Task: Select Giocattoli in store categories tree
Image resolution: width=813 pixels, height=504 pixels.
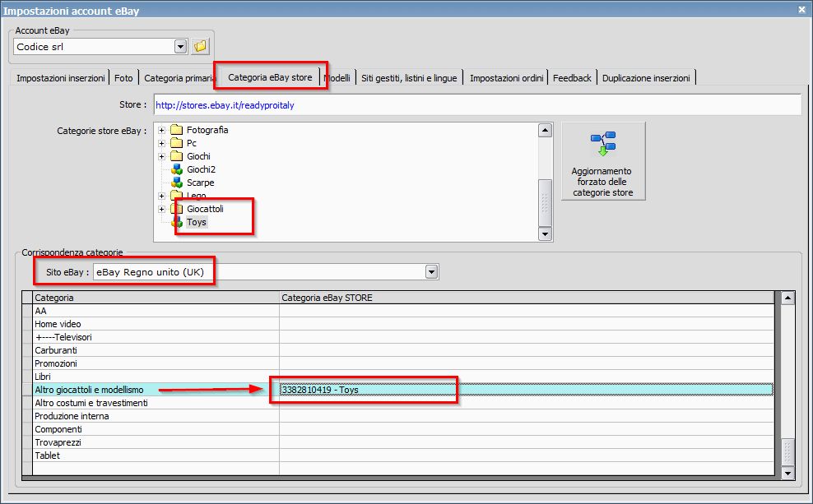Action: pyautogui.click(x=206, y=209)
